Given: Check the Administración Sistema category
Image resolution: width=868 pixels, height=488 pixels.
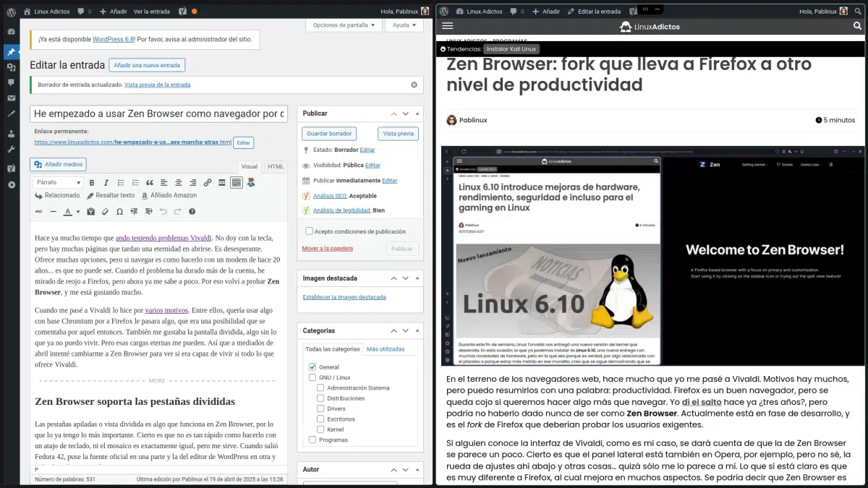Looking at the screenshot, I should pyautogui.click(x=320, y=388).
